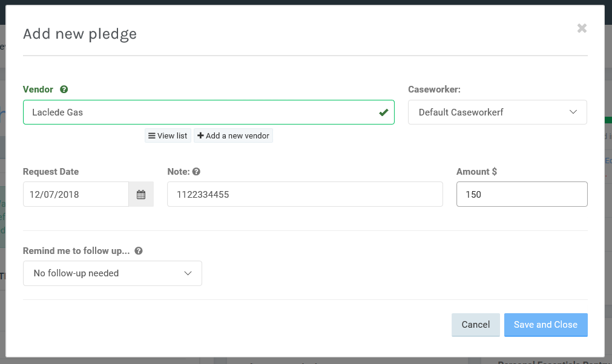Click the Vendor help question mark icon
Viewport: 612px width, 364px height.
click(64, 89)
